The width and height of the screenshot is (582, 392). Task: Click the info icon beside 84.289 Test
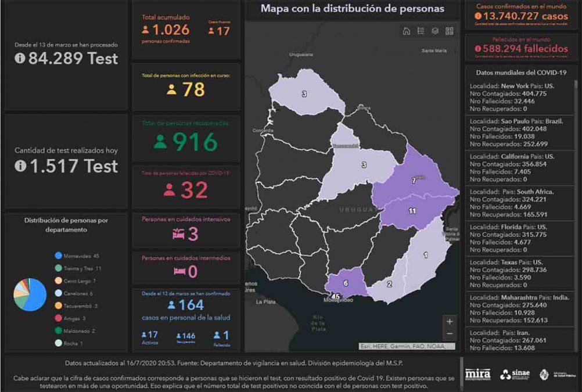pyautogui.click(x=20, y=59)
